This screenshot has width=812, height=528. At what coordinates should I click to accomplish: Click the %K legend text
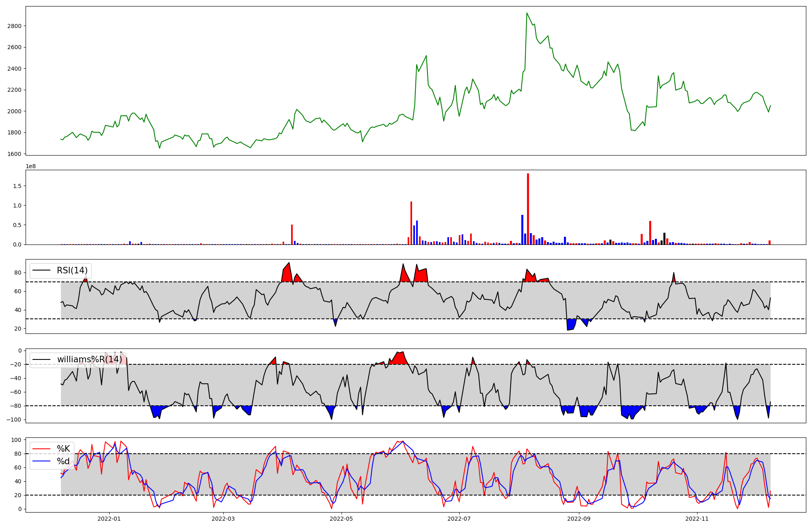click(63, 449)
